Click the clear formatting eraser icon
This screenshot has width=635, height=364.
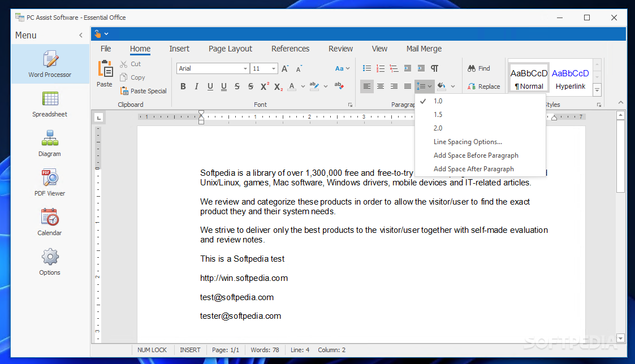click(339, 86)
